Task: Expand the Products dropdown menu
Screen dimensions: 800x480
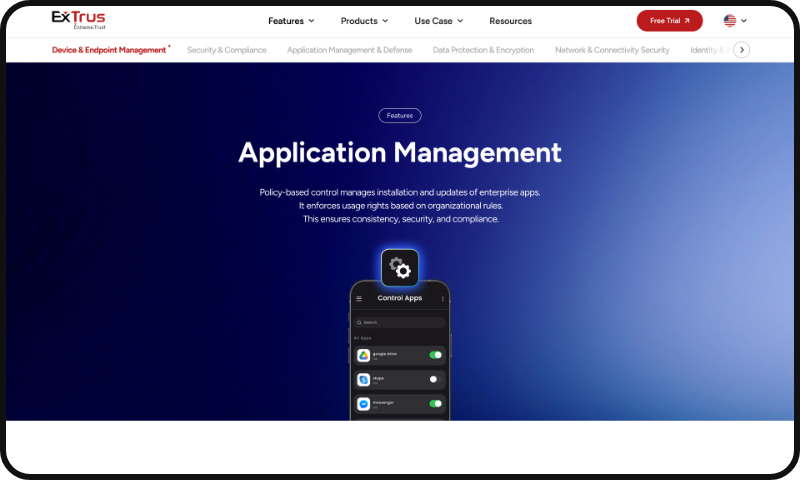Action: click(364, 21)
